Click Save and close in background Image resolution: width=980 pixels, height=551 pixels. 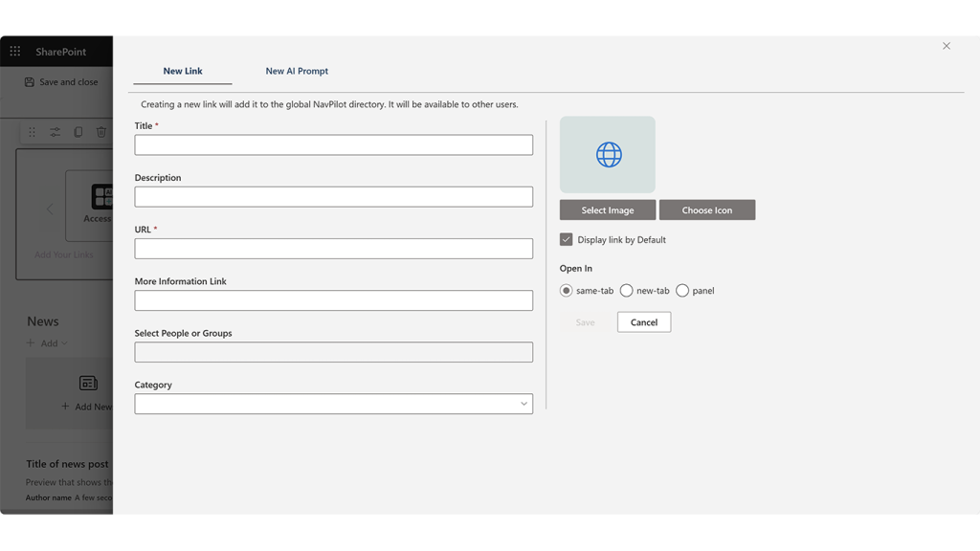pyautogui.click(x=61, y=82)
